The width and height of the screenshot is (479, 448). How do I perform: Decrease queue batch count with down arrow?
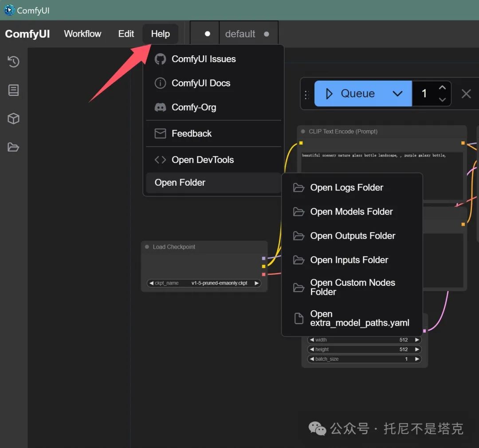[x=442, y=100]
